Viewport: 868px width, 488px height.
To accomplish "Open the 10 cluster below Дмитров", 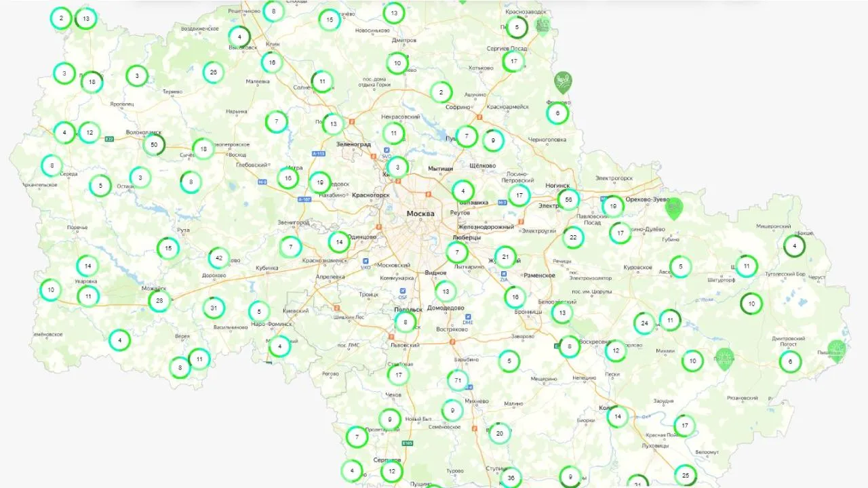I will [397, 63].
